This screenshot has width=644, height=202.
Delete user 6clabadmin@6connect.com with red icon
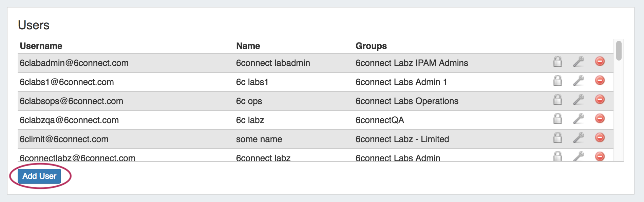(600, 61)
